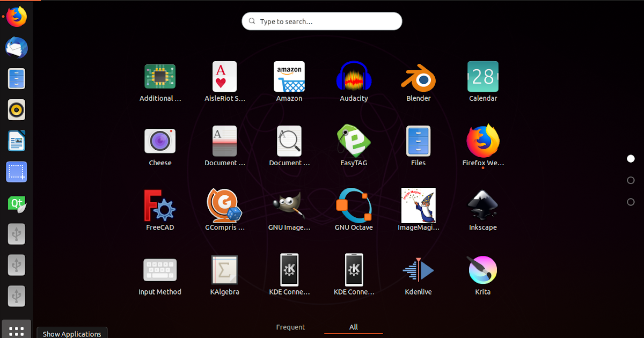
Task: Click the Show Applications grid button
Action: point(17,329)
